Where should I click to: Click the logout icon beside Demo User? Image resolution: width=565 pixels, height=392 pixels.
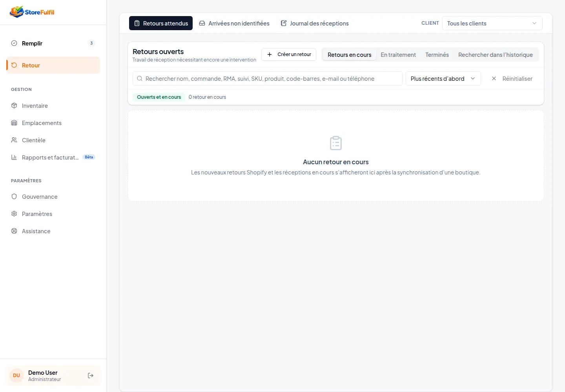91,376
